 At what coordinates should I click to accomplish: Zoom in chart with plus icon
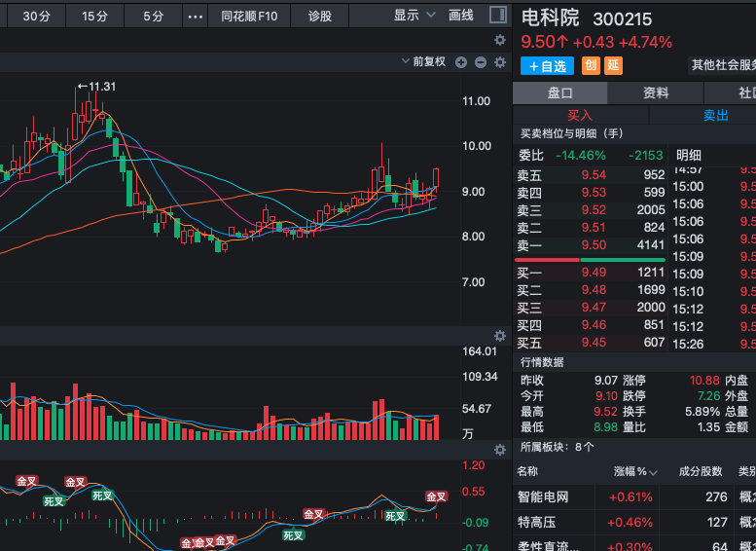click(461, 62)
